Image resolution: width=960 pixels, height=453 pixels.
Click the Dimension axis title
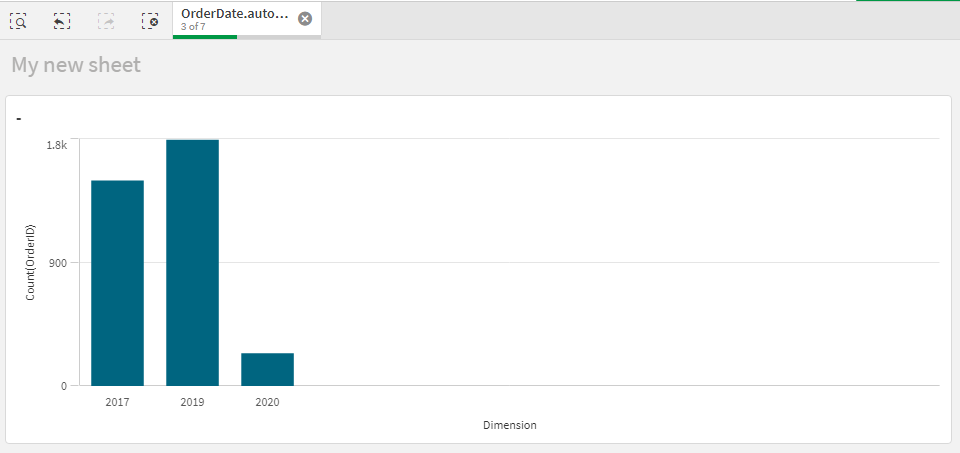509,425
